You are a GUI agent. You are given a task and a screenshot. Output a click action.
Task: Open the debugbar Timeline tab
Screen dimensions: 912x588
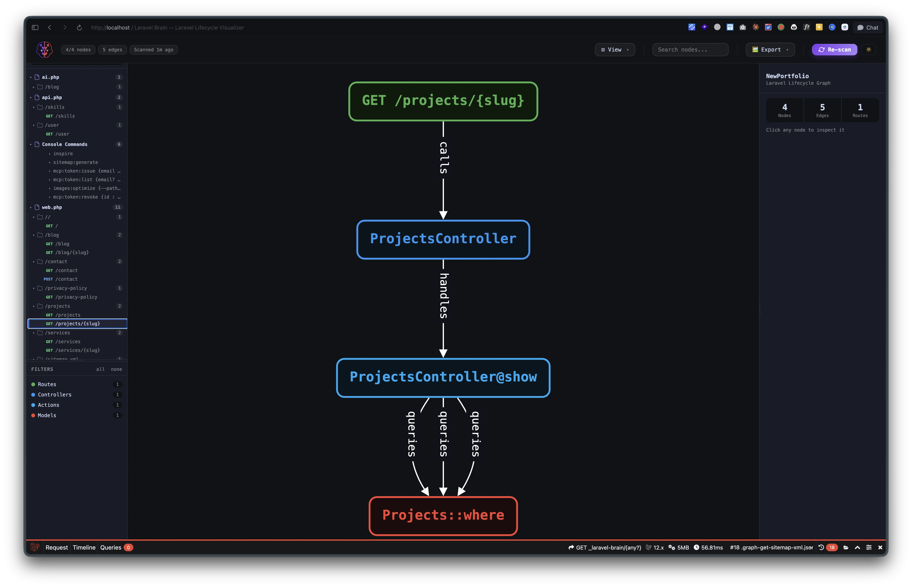point(84,547)
